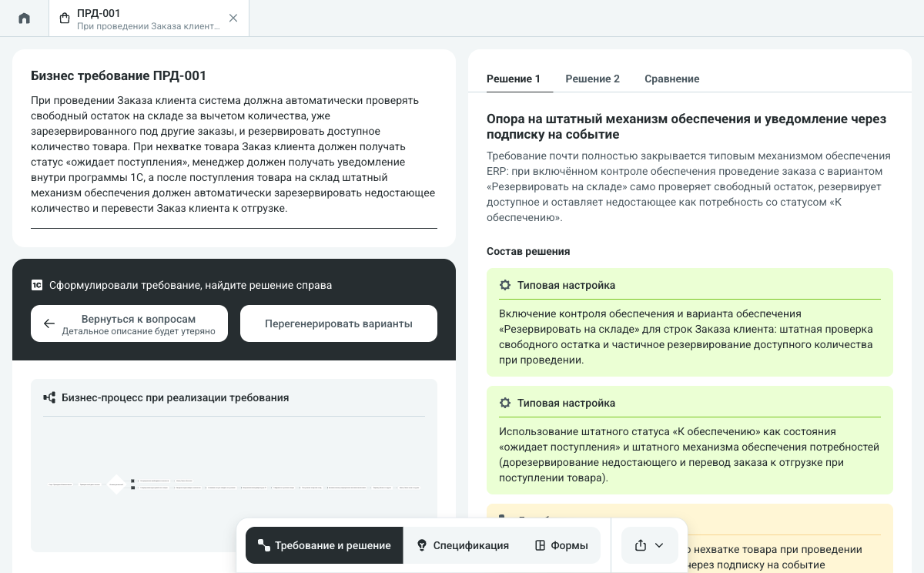
Task: Close the ПРД-001 tab
Action: [233, 18]
